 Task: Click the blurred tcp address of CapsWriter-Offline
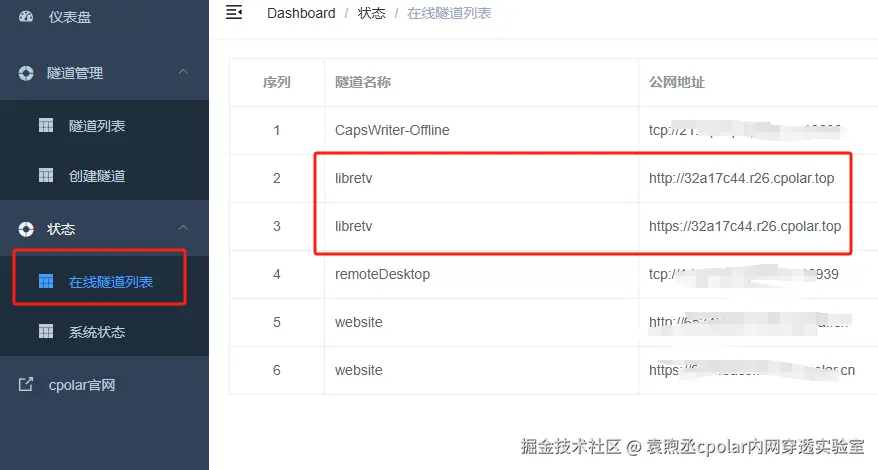coord(746,130)
